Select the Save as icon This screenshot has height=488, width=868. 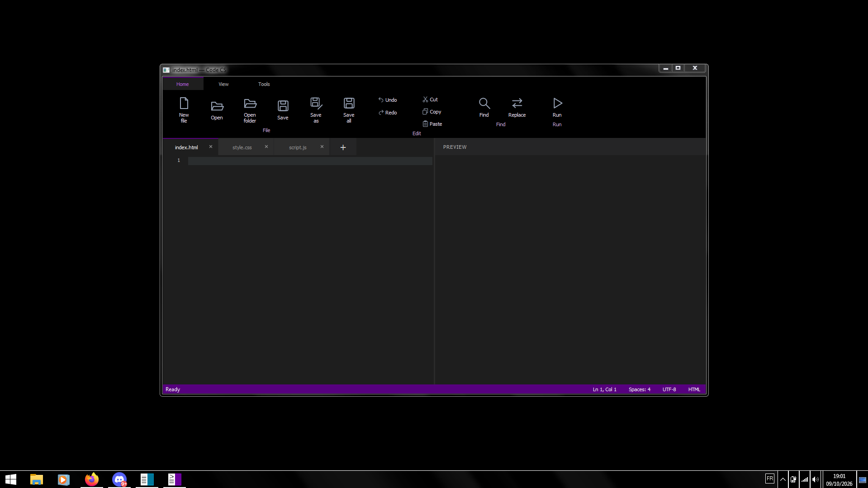coord(316,110)
